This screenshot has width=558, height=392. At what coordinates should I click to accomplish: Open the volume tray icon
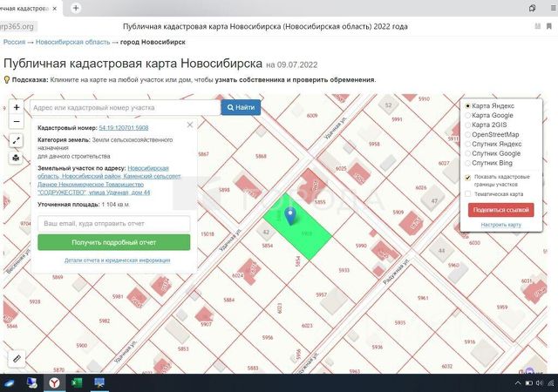pyautogui.click(x=540, y=383)
